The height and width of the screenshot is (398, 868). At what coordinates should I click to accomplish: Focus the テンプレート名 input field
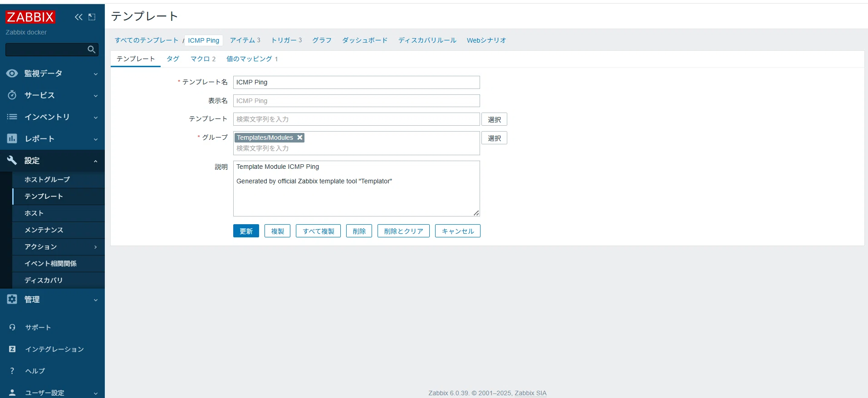pyautogui.click(x=357, y=82)
